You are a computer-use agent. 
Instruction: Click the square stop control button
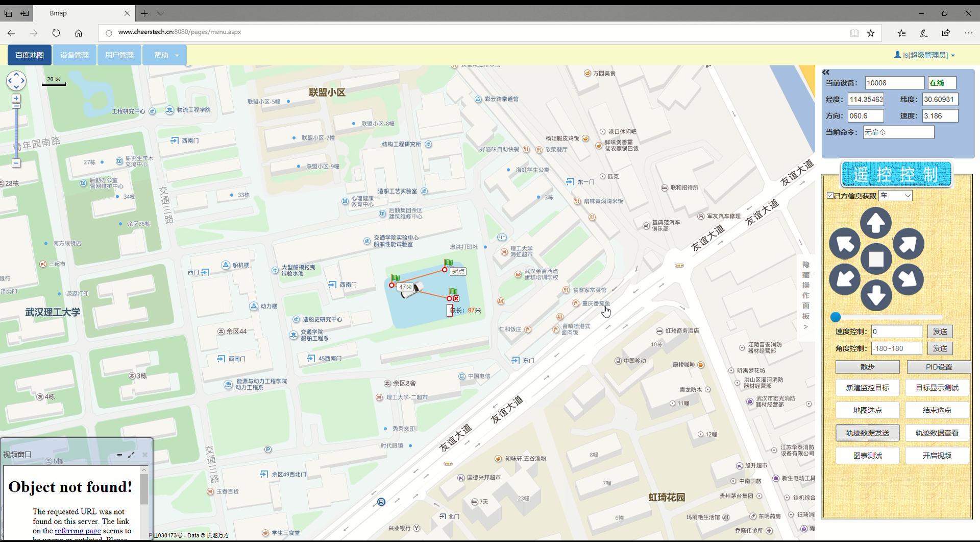[876, 259]
